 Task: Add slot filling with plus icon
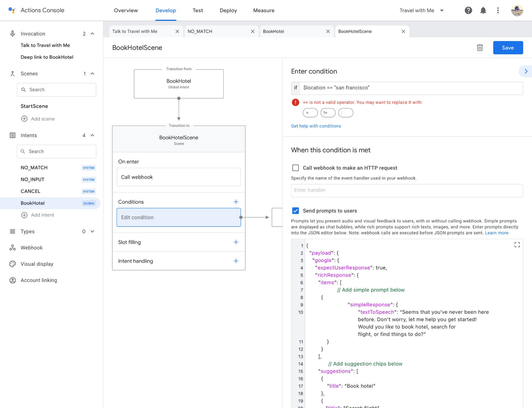[236, 242]
